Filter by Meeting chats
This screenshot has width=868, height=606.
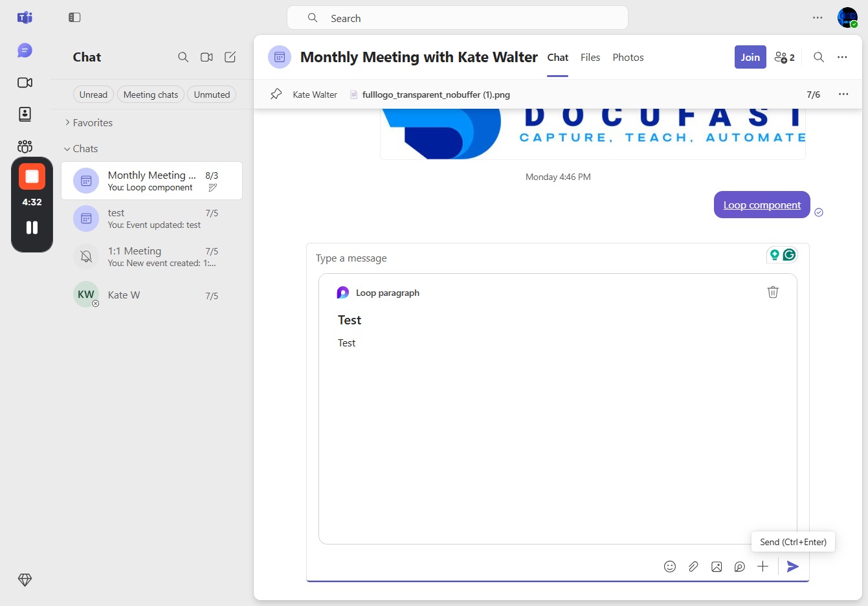click(x=151, y=95)
